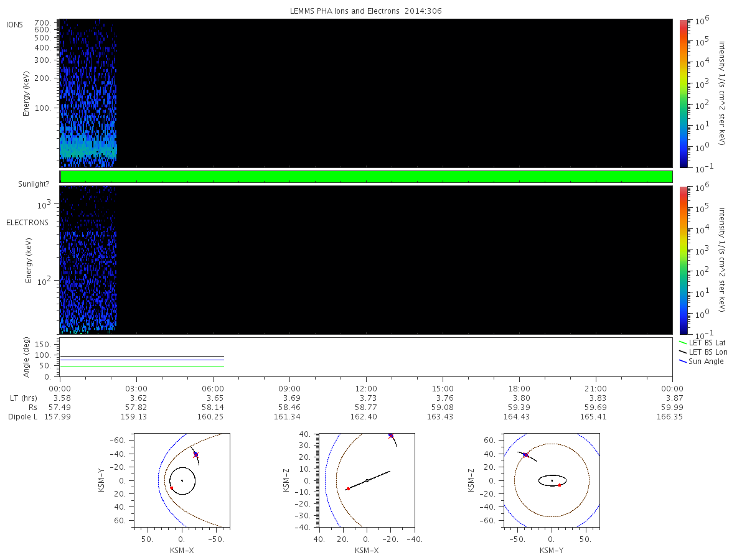This screenshot has height=560, width=747.
Task: Click the black LET BS Lon line in angle plot
Action: pyautogui.click(x=142, y=357)
